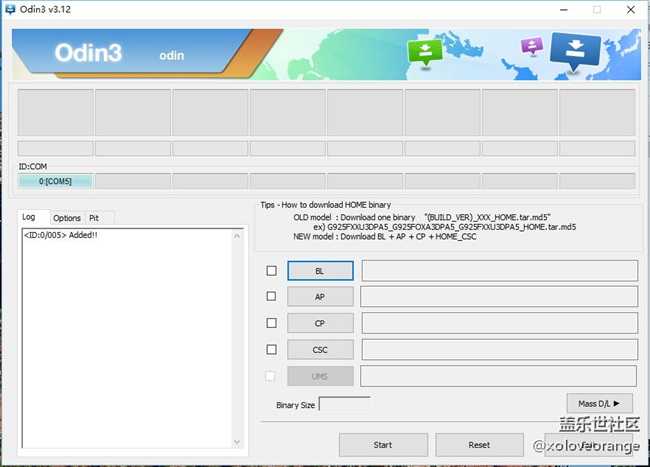Click the CP file button

(320, 323)
